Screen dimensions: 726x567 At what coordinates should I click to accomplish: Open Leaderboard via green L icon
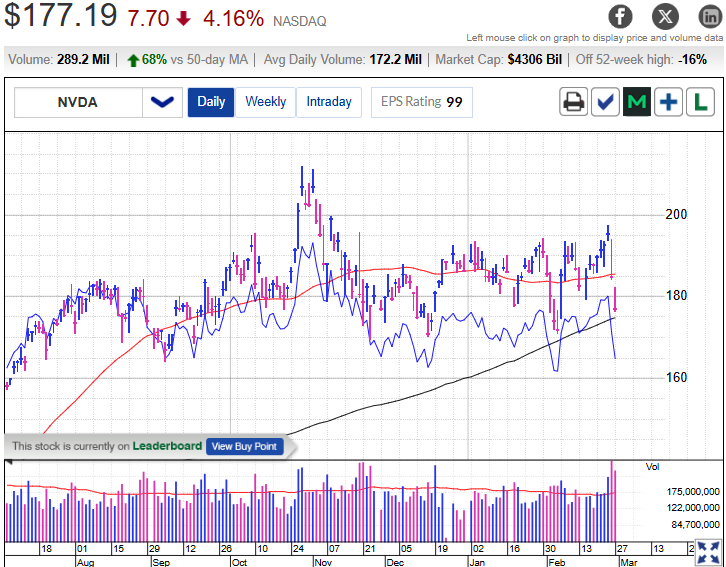click(x=701, y=102)
